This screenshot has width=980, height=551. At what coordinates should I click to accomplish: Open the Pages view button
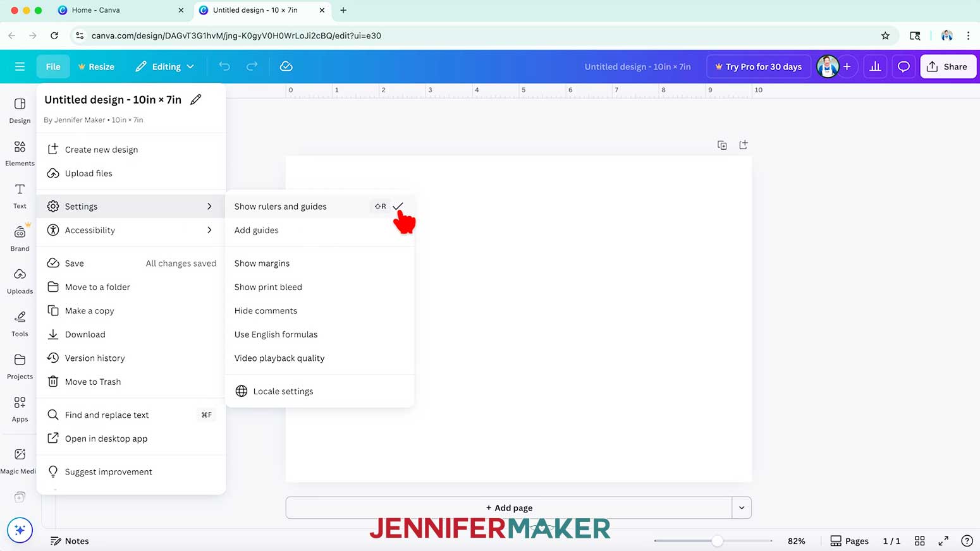(x=849, y=541)
